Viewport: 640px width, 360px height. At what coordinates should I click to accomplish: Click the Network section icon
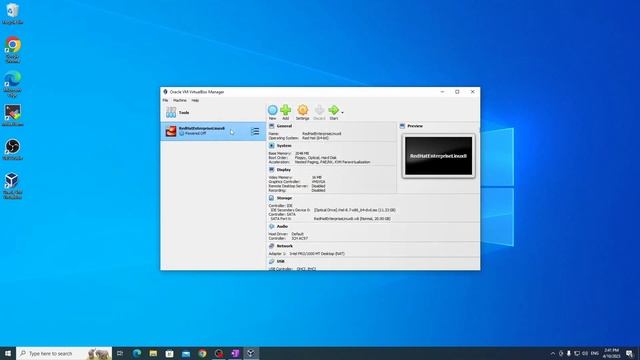272,246
